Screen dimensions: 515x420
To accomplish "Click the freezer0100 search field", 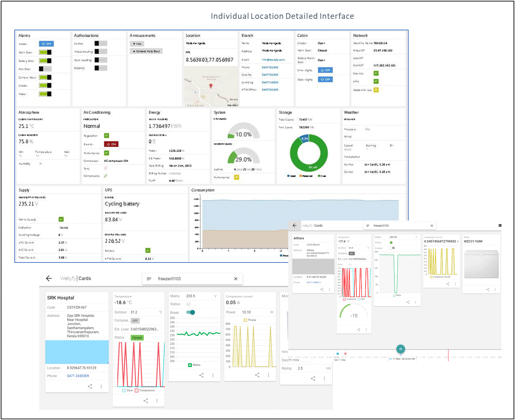I will coord(399,225).
